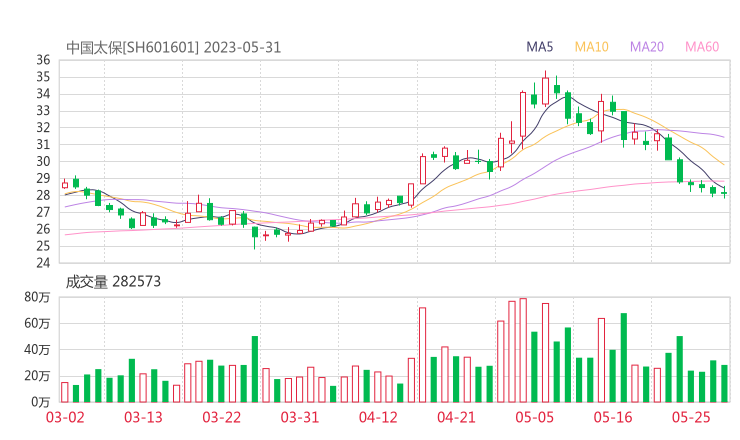This screenshot has height=440, width=740.
Task: Click the 20万 volume axis label
Action: pyautogui.click(x=37, y=376)
